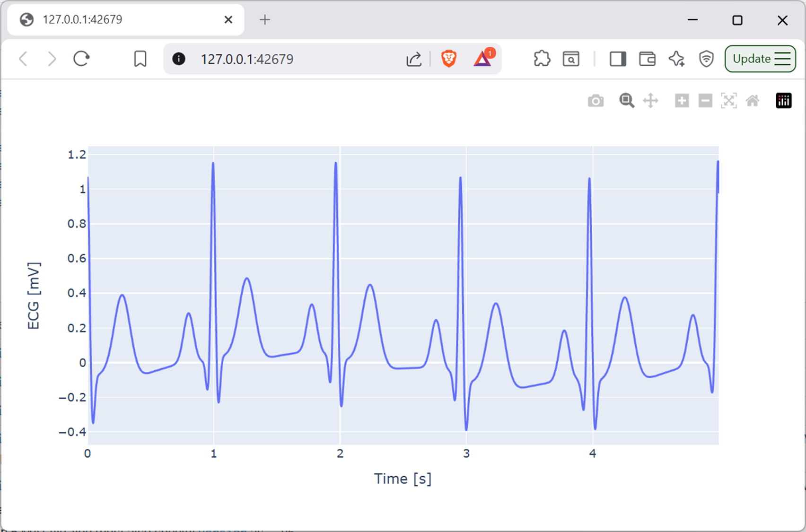Click the Update button

(x=760, y=59)
